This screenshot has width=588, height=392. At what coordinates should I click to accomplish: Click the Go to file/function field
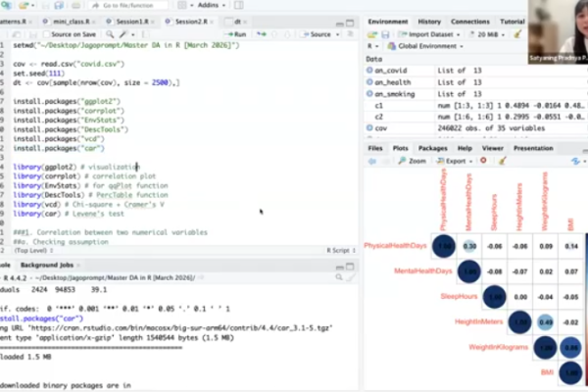pyautogui.click(x=121, y=5)
